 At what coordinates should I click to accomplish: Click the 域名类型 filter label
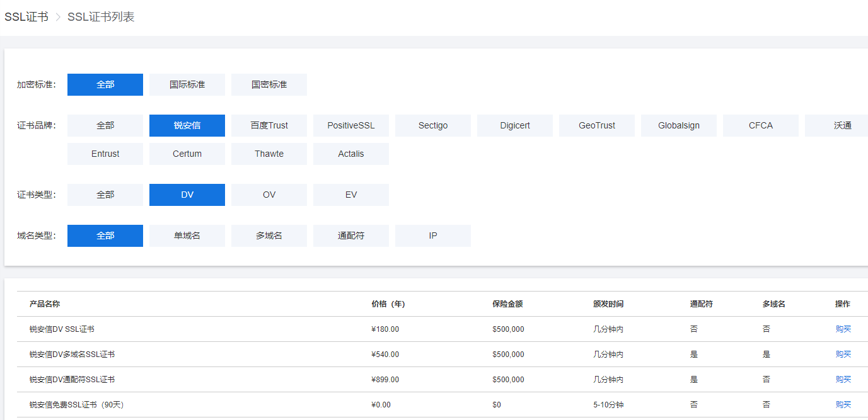tap(36, 236)
